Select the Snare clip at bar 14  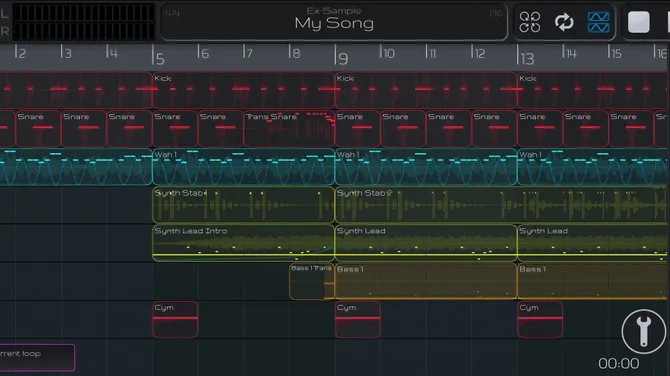pos(586,128)
